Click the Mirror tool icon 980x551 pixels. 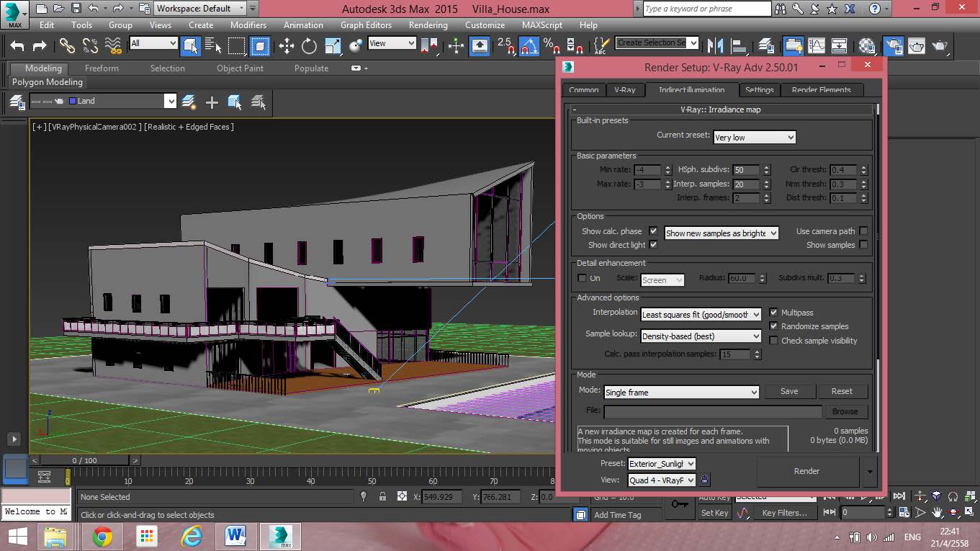[x=715, y=46]
